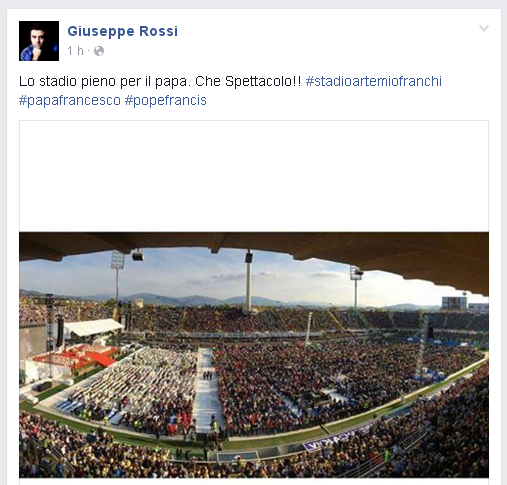
Task: Click the globe public privacy icon
Action: [x=99, y=51]
